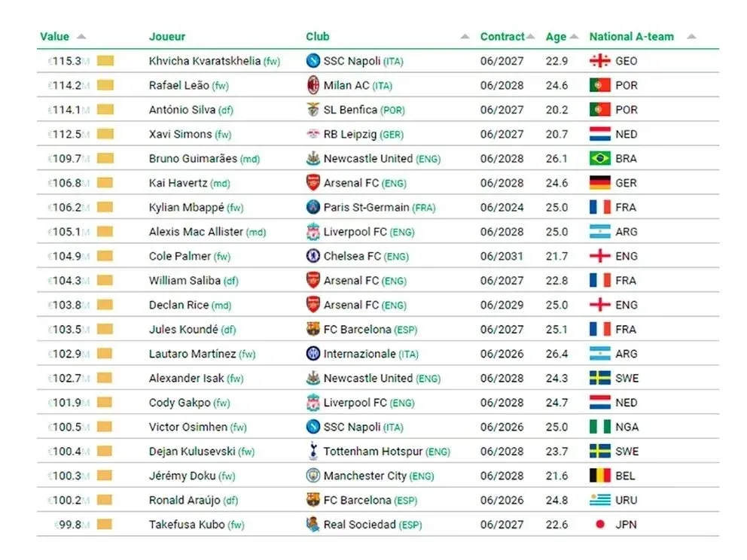
Task: Open Cole Palmer player link
Action: point(180,256)
